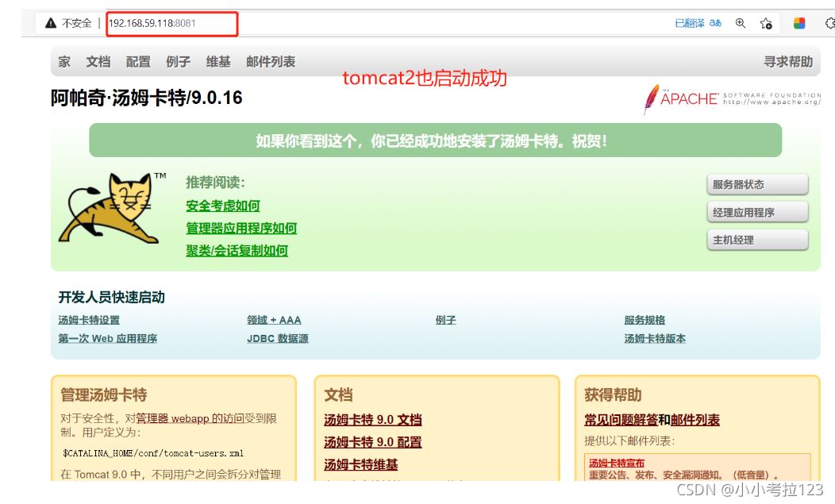
Task: Click the 开发人员快速启动 heading
Action: click(112, 297)
